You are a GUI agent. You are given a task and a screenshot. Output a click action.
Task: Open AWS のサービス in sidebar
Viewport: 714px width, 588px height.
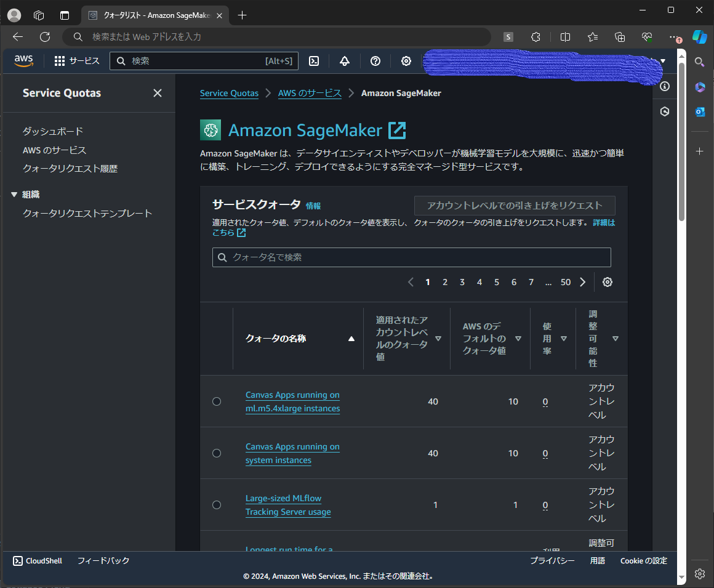click(55, 150)
